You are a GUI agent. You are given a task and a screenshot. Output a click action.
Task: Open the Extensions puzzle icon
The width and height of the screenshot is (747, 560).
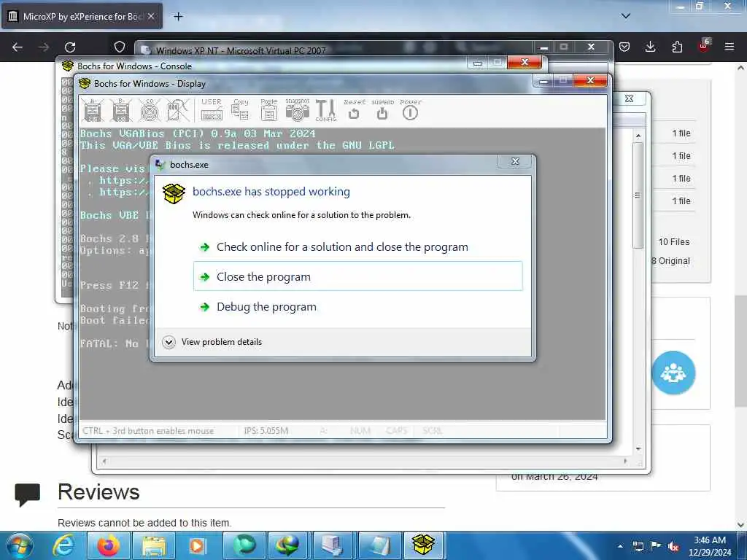[x=677, y=47]
